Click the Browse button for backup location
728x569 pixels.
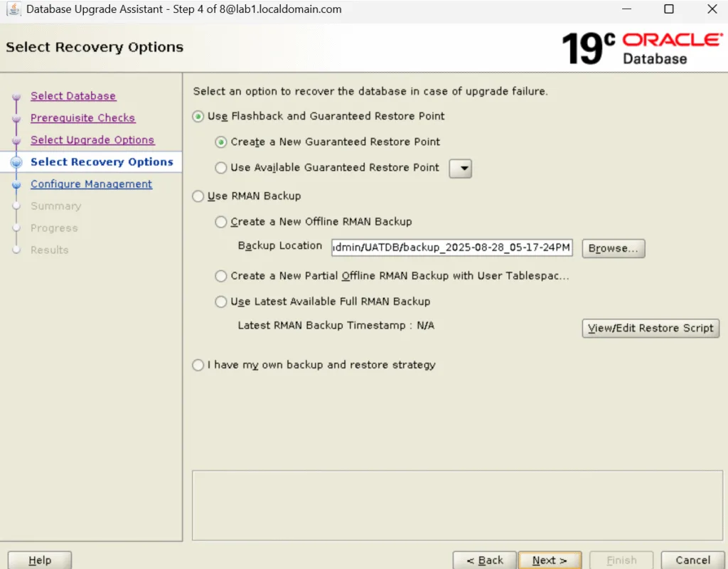613,248
